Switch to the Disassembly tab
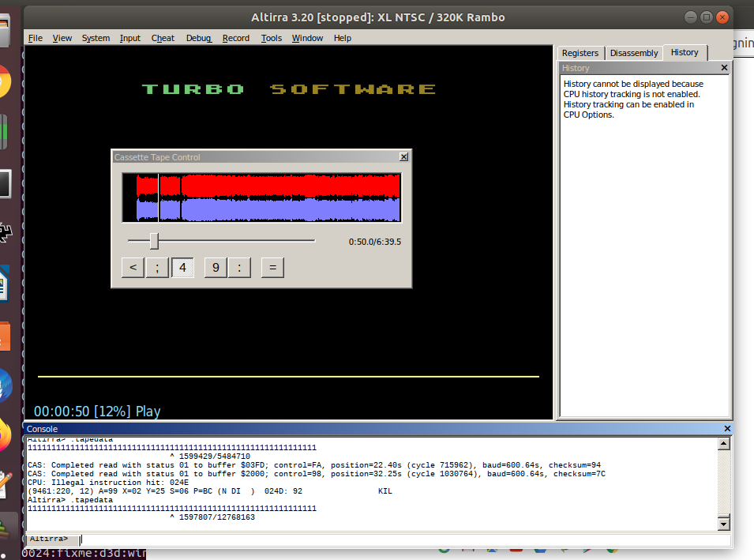754x560 pixels. [x=634, y=53]
